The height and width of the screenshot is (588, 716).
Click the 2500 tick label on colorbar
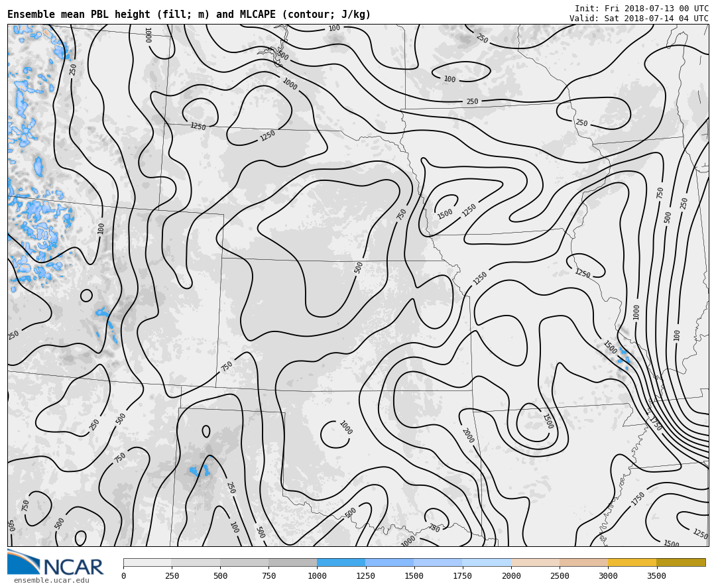pos(560,576)
